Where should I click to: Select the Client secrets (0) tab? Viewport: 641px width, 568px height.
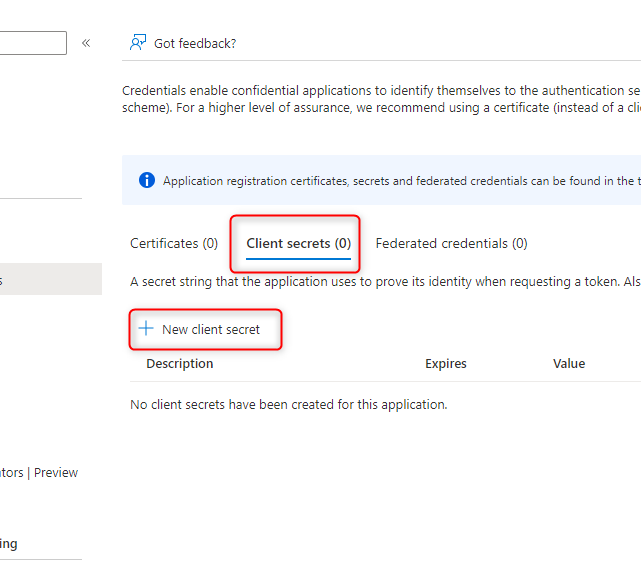pyautogui.click(x=298, y=243)
